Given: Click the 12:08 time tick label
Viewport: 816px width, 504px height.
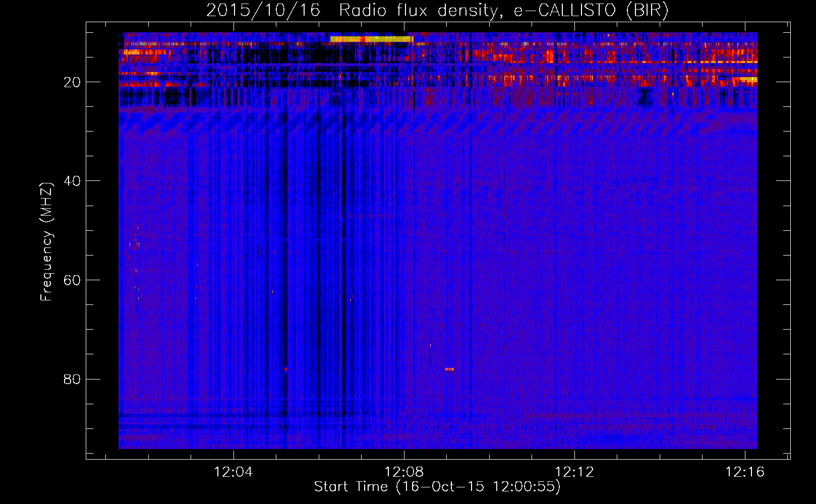Looking at the screenshot, I should 404,472.
